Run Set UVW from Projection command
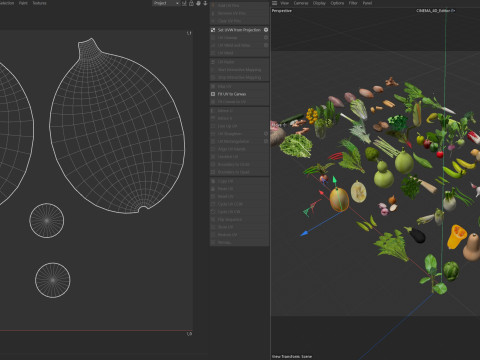Viewport: 480px width, 360px height. 239,30
